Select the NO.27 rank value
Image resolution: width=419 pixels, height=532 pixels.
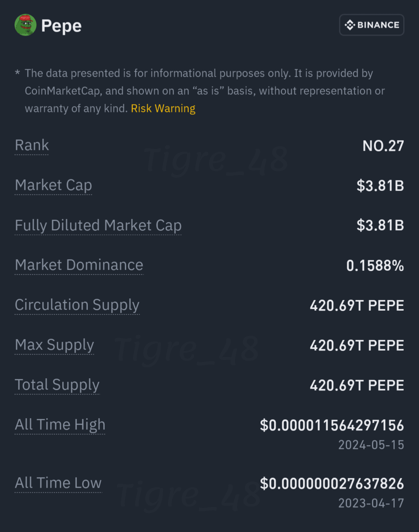[x=383, y=146]
